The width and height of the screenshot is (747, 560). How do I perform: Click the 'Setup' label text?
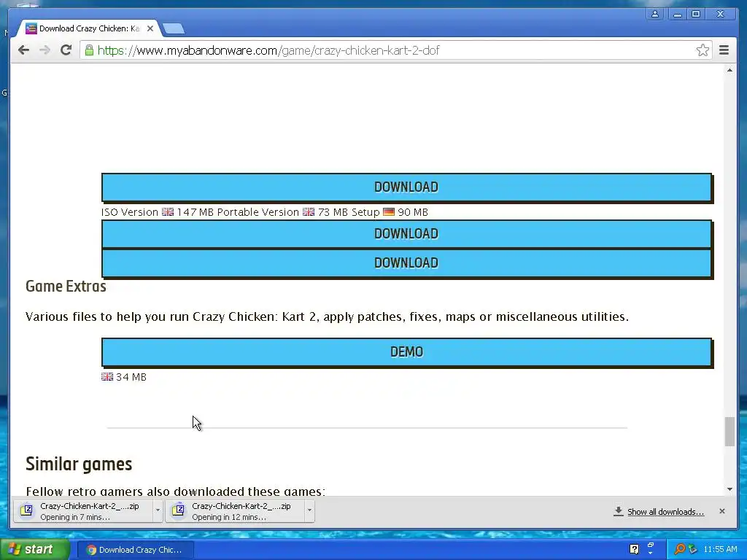pyautogui.click(x=365, y=212)
